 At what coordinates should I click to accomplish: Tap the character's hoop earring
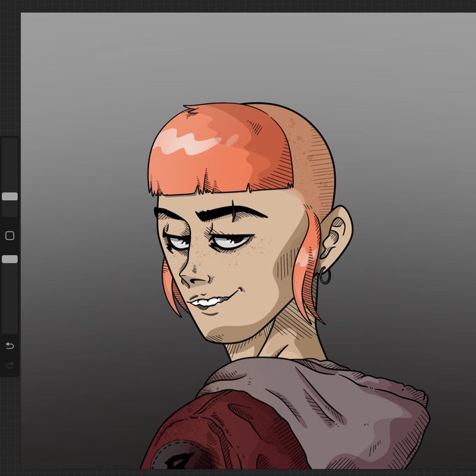[325, 276]
